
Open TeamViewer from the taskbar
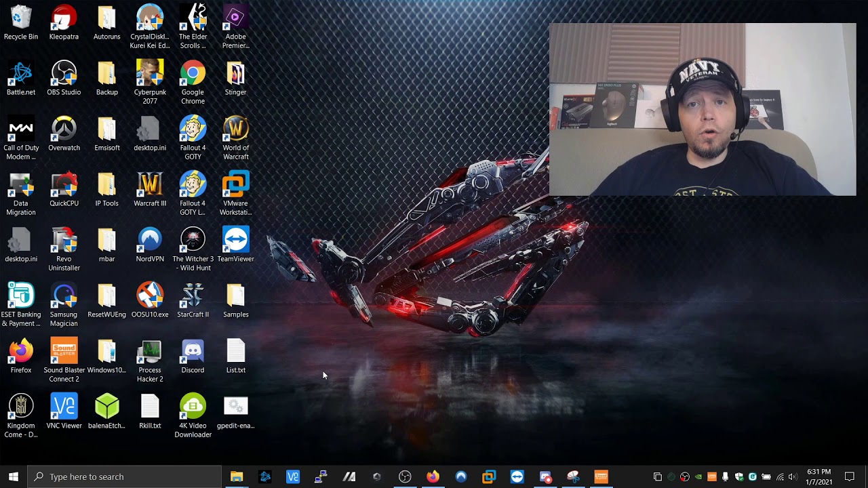coord(517,476)
